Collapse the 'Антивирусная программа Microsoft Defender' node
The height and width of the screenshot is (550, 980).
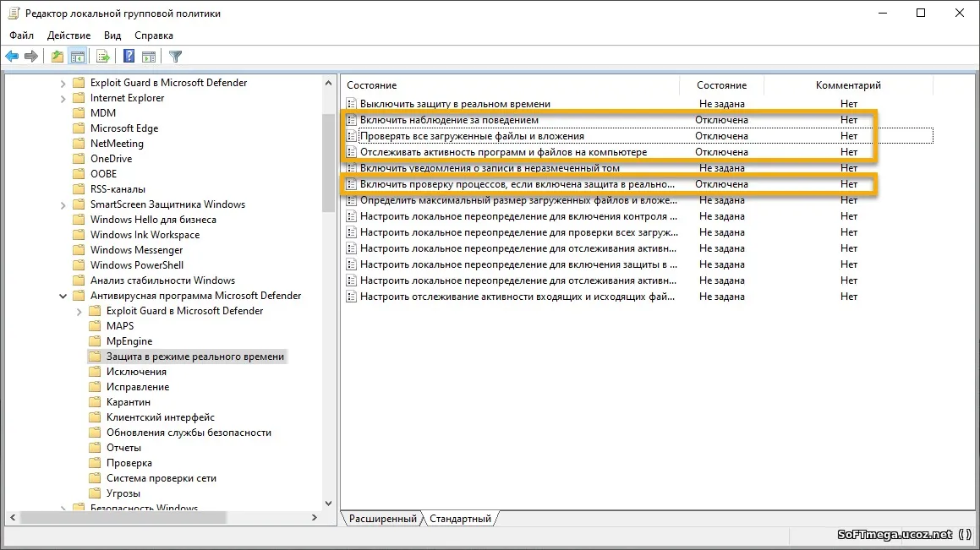click(63, 295)
